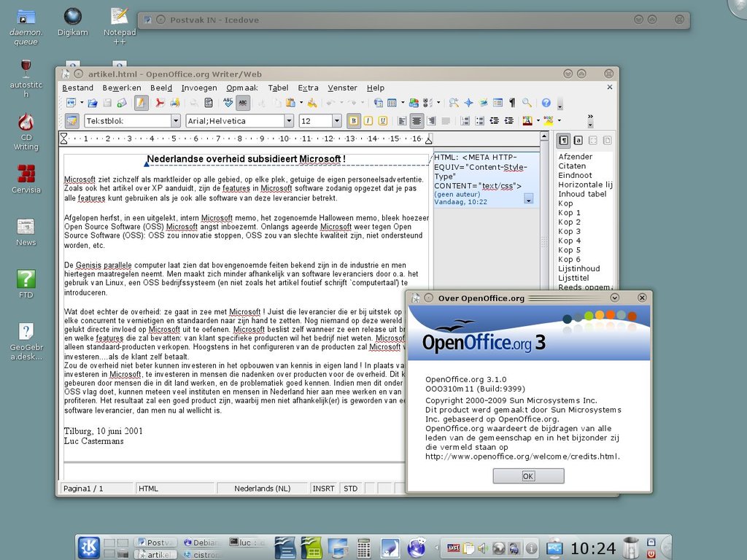Expand the Tekstblok paragraph style dropdown
This screenshot has width=747, height=560.
click(x=176, y=121)
